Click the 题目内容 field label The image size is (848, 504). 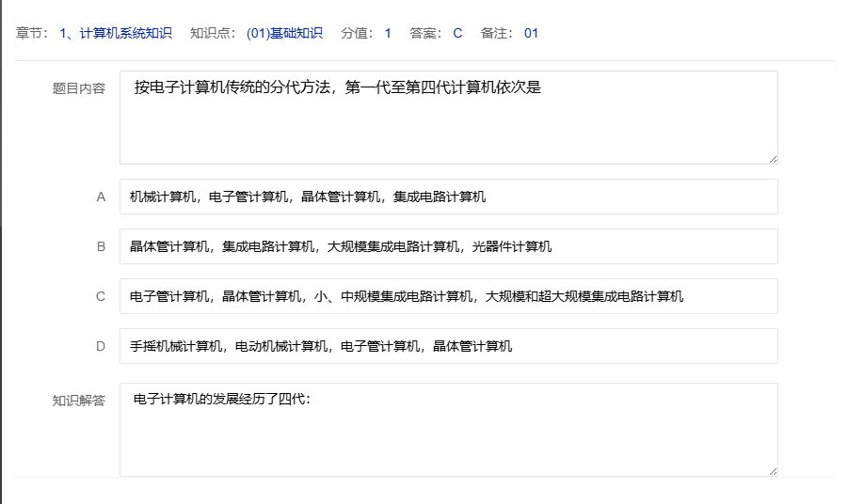click(79, 88)
